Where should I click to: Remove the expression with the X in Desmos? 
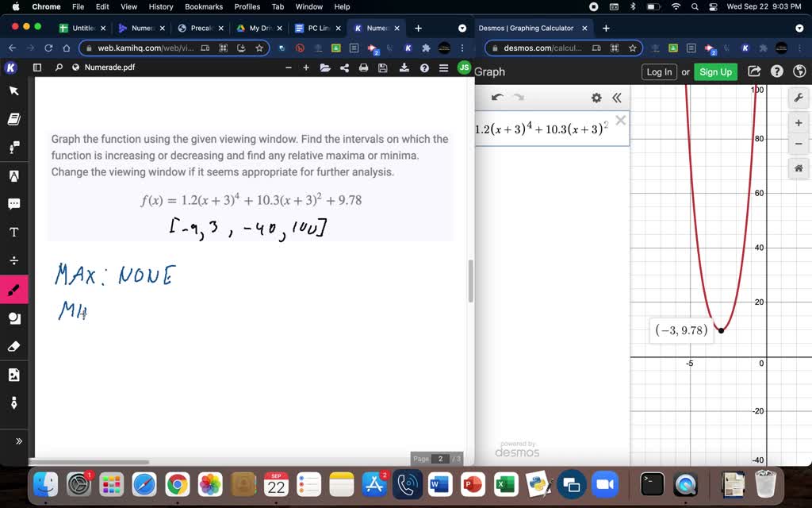click(621, 121)
